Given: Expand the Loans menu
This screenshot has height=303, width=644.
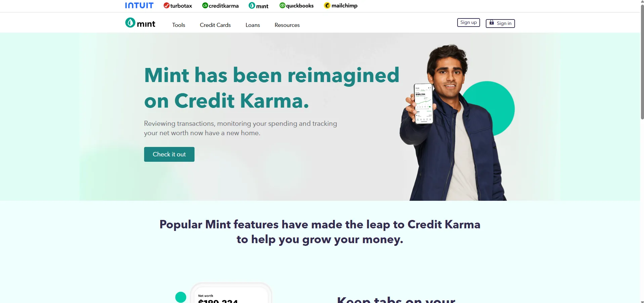Looking at the screenshot, I should [253, 25].
